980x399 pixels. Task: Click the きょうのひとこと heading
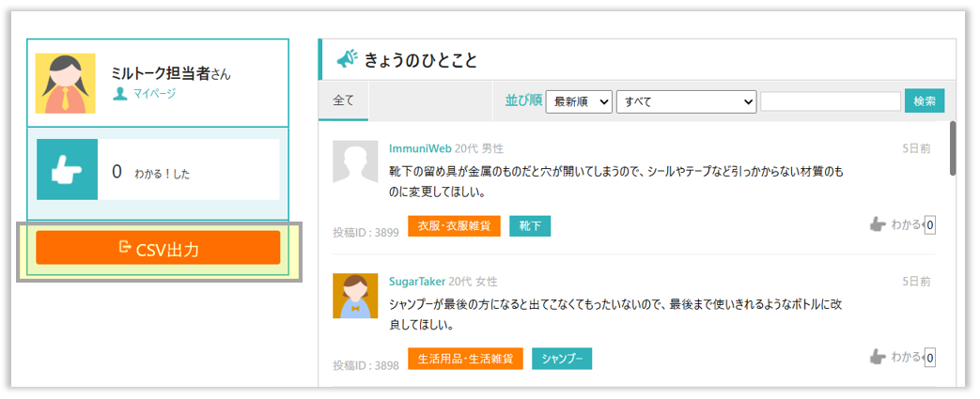coord(421,60)
